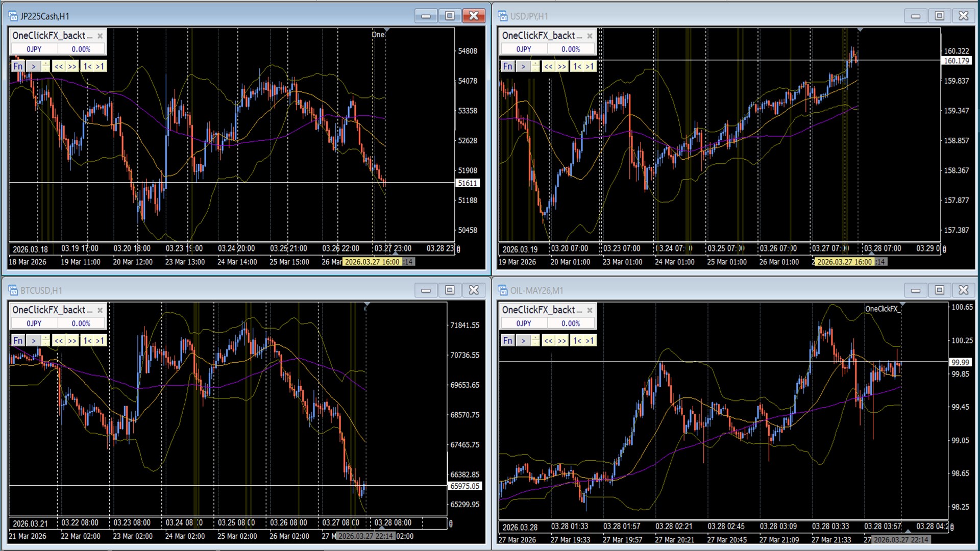Click the highlighted 2026.03.27 16:00 time marker in JP225Cash

pos(372,262)
